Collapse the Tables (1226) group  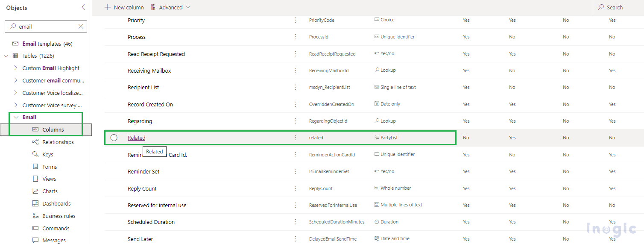[6, 56]
